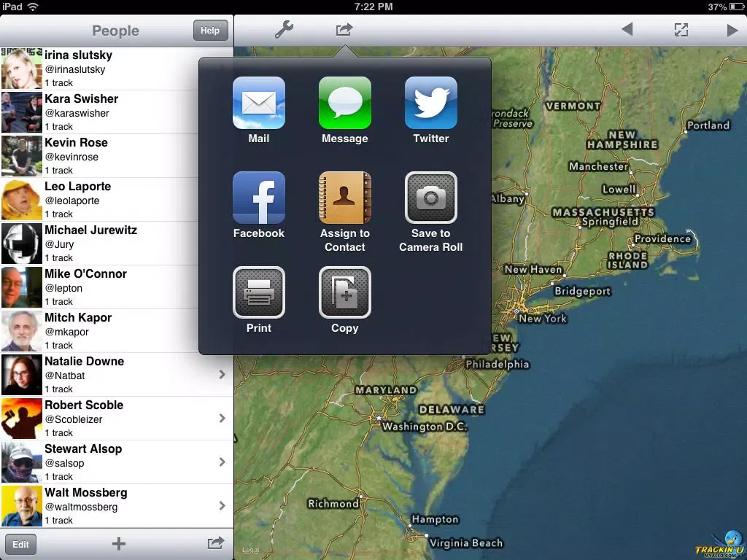
Task: Tap Kevin Rose avatar thumbnail
Action: pos(22,156)
